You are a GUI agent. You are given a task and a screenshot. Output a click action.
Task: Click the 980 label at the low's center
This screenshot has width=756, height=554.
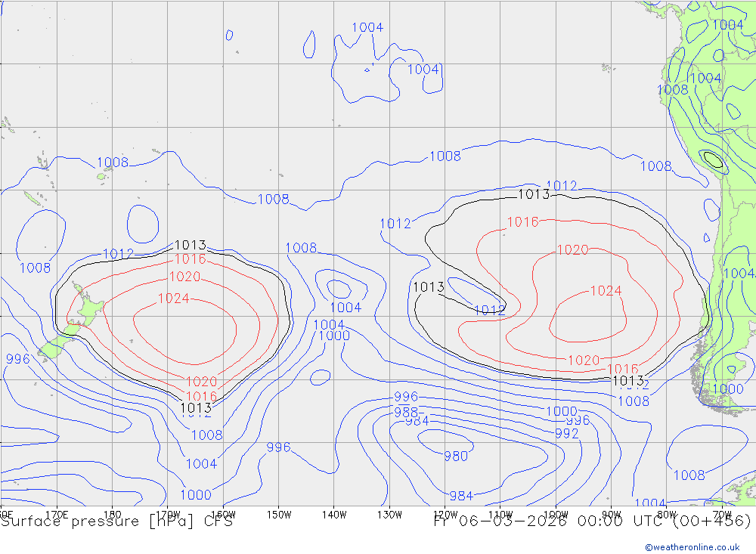click(x=456, y=456)
